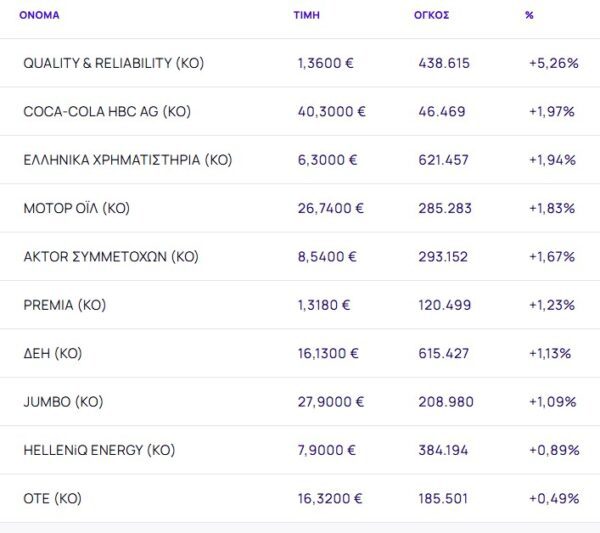Viewport: 600px width, 533px height.
Task: Click the JUMBO (ΚΟ) stock name
Action: 63,402
